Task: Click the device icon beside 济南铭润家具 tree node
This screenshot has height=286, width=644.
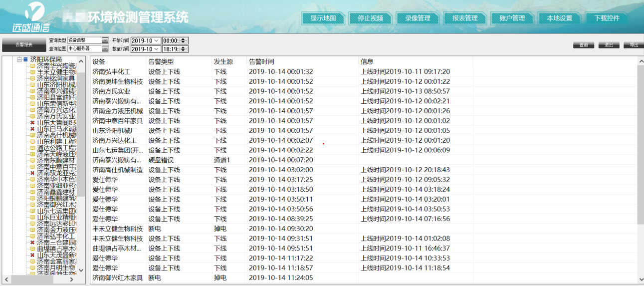Action: pos(32,78)
